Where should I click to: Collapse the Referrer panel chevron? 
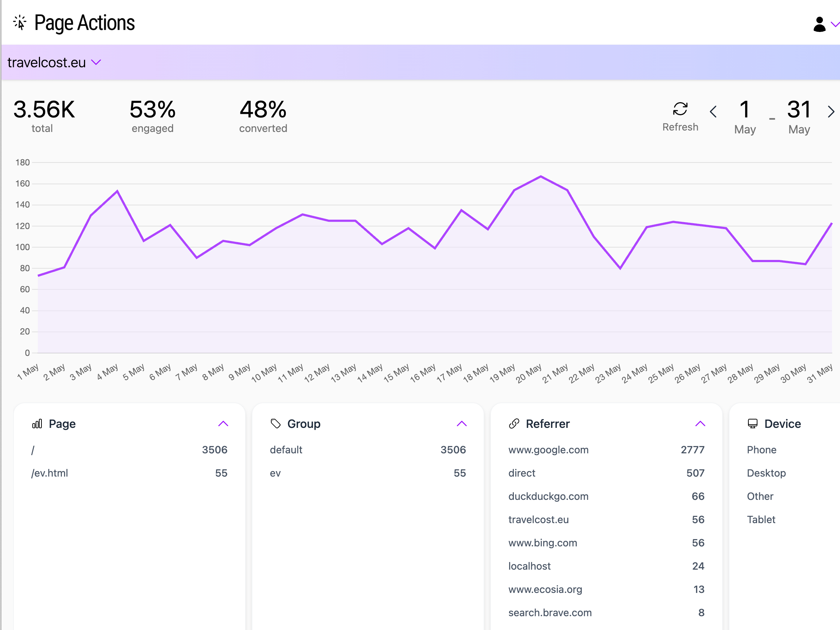pyautogui.click(x=700, y=424)
